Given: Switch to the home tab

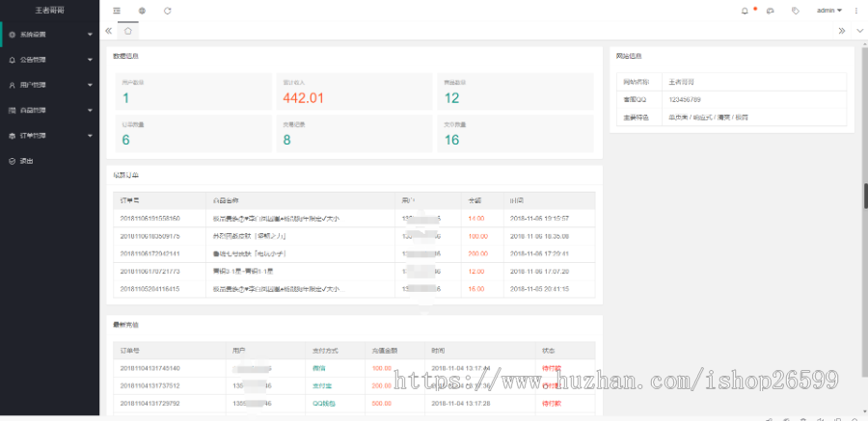Looking at the screenshot, I should click(128, 31).
